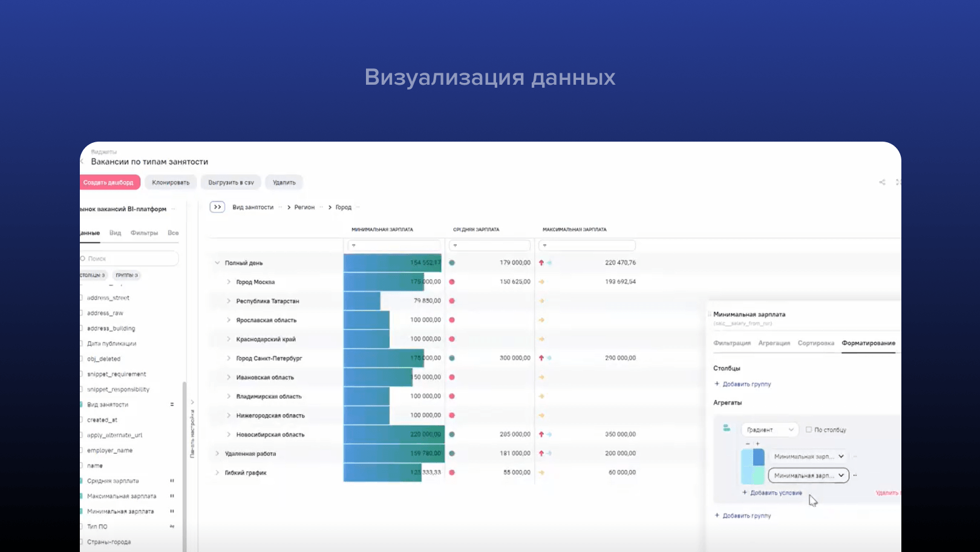This screenshot has height=552, width=980.
Task: Click the share icon at top right
Action: [882, 182]
